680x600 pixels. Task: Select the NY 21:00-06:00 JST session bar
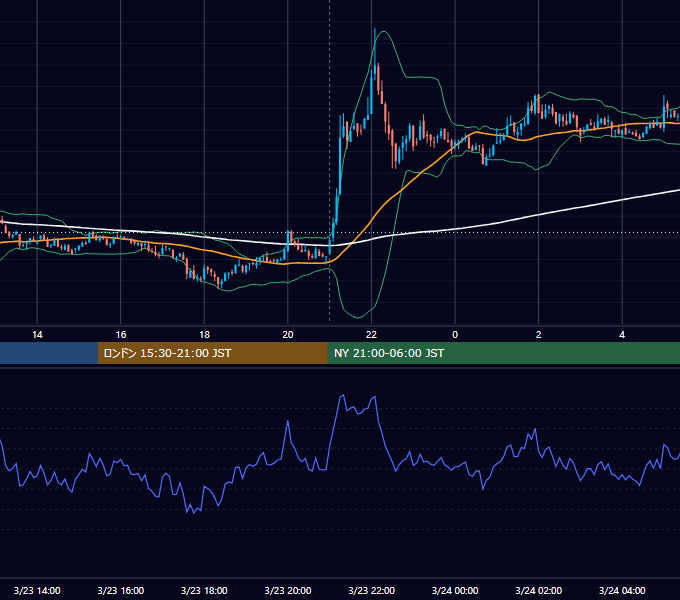click(x=503, y=353)
